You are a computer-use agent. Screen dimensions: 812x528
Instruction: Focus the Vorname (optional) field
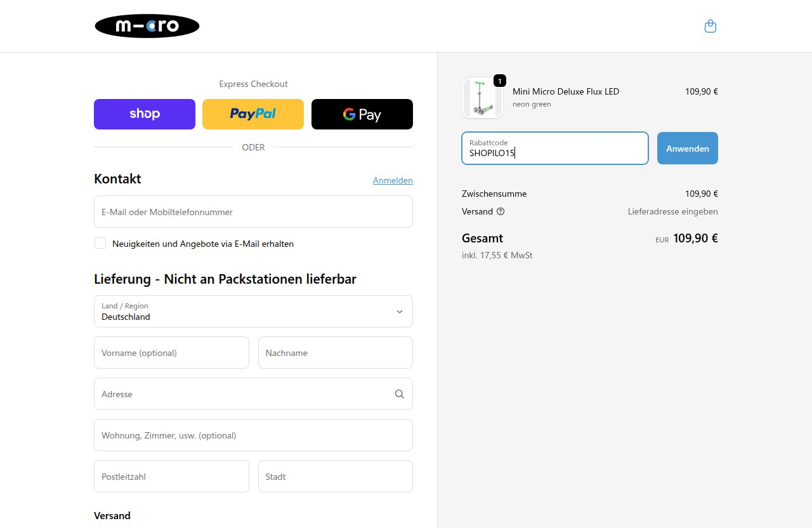171,353
